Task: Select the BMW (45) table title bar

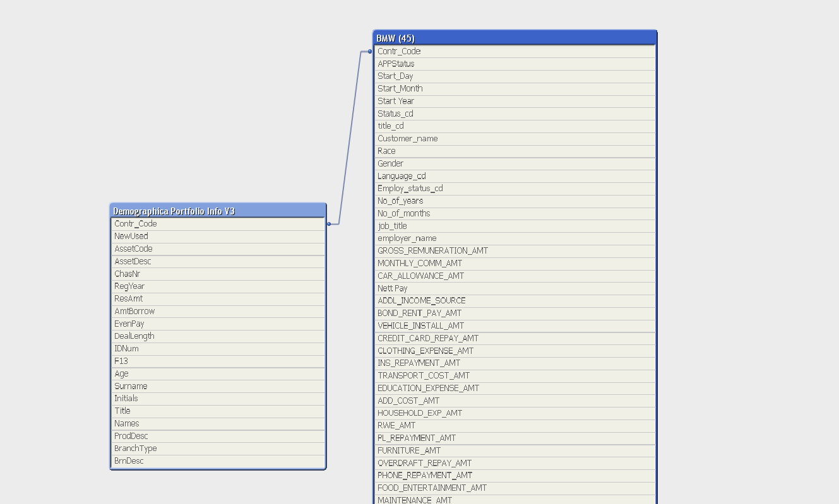Action: [x=515, y=38]
